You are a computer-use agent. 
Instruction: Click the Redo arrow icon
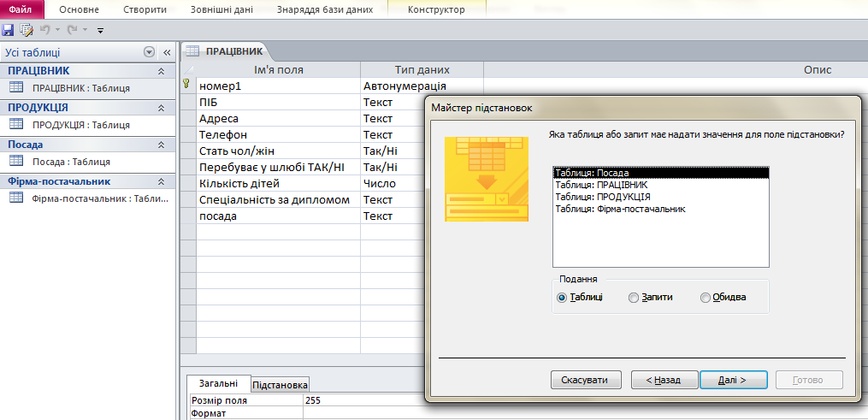72,29
